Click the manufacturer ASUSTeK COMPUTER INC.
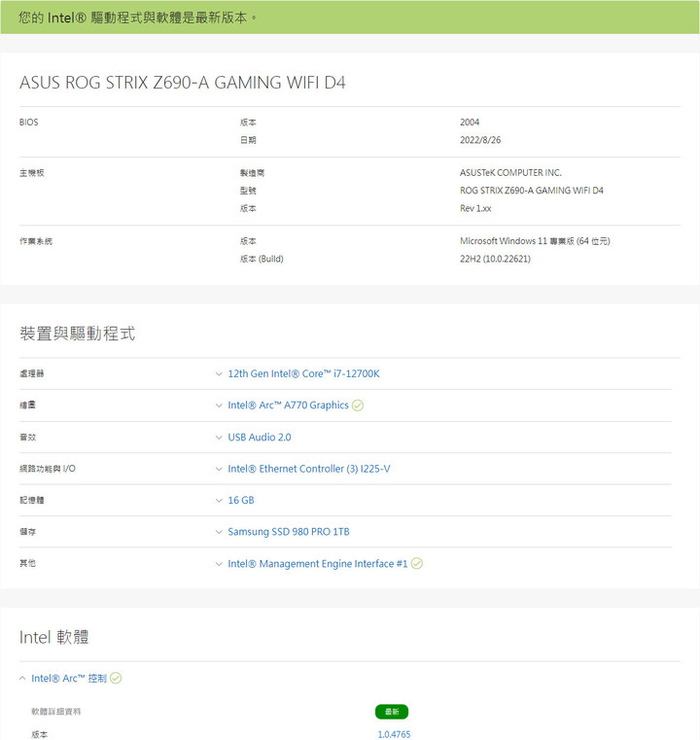 point(510,173)
